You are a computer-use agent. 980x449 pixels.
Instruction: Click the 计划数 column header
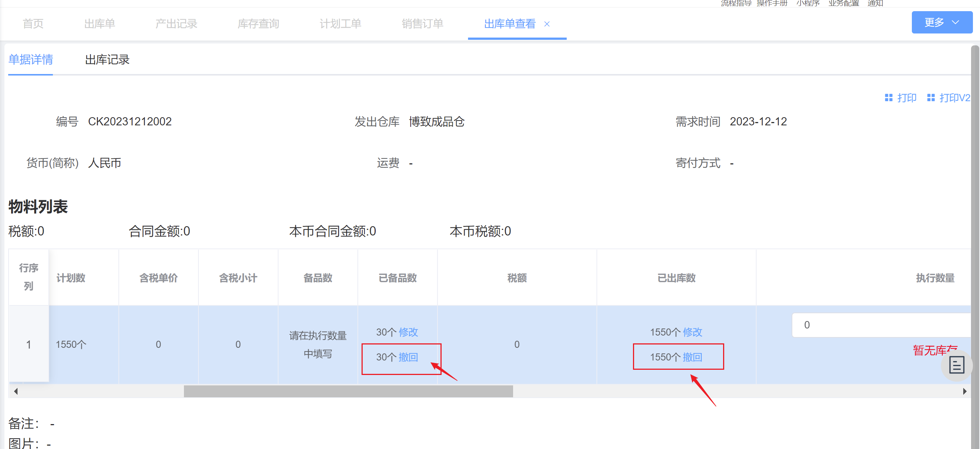click(x=71, y=278)
